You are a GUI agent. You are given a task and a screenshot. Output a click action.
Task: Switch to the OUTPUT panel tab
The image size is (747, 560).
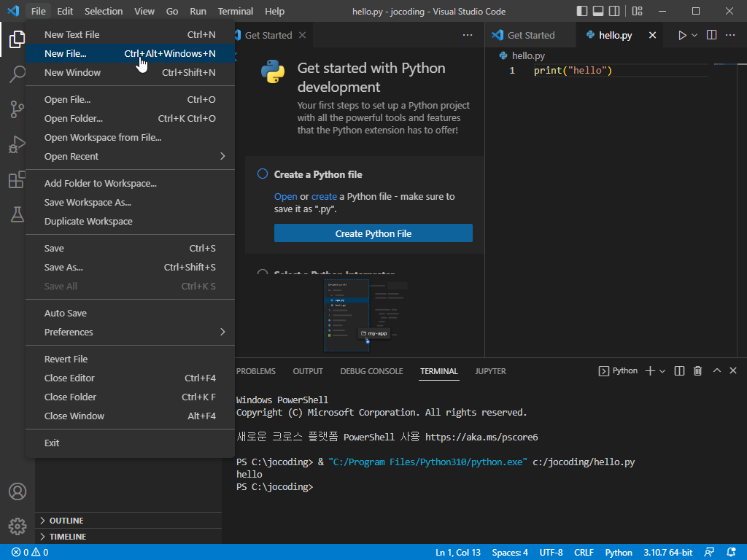point(308,371)
